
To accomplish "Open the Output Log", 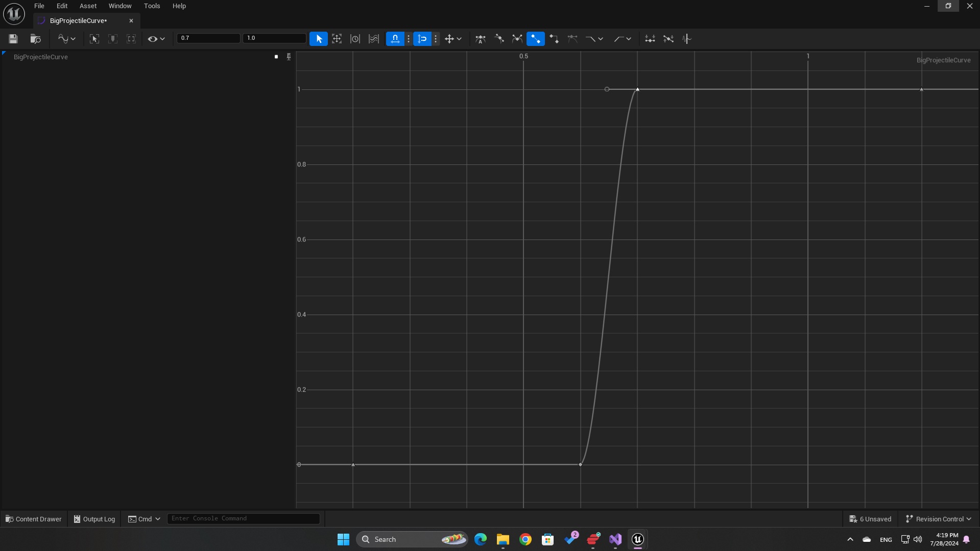I will 94,519.
